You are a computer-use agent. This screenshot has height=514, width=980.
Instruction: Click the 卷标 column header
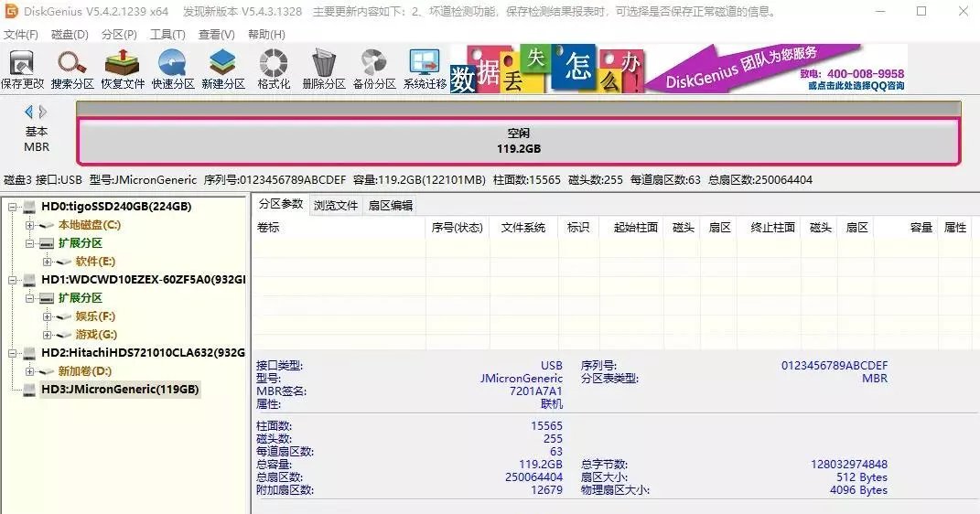pos(339,228)
